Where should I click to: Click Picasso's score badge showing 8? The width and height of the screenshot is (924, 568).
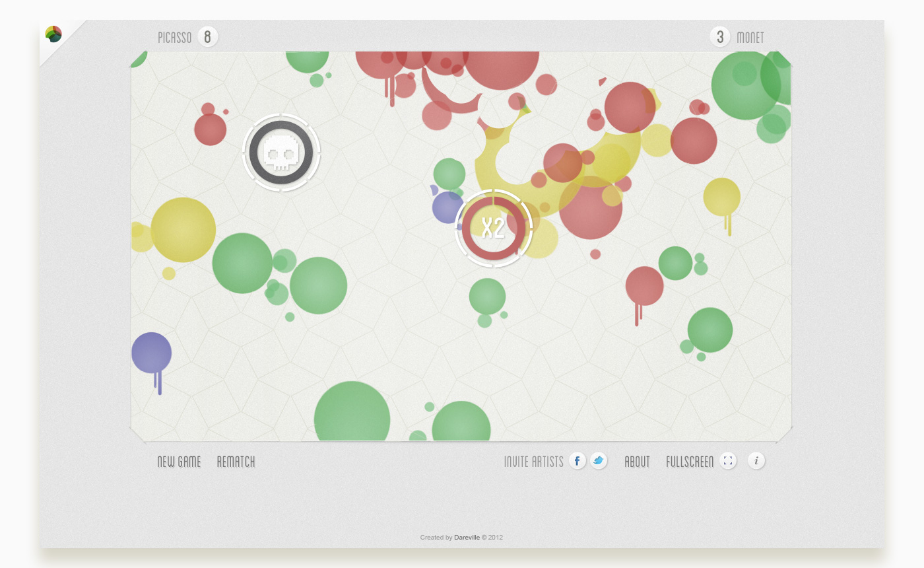point(207,37)
